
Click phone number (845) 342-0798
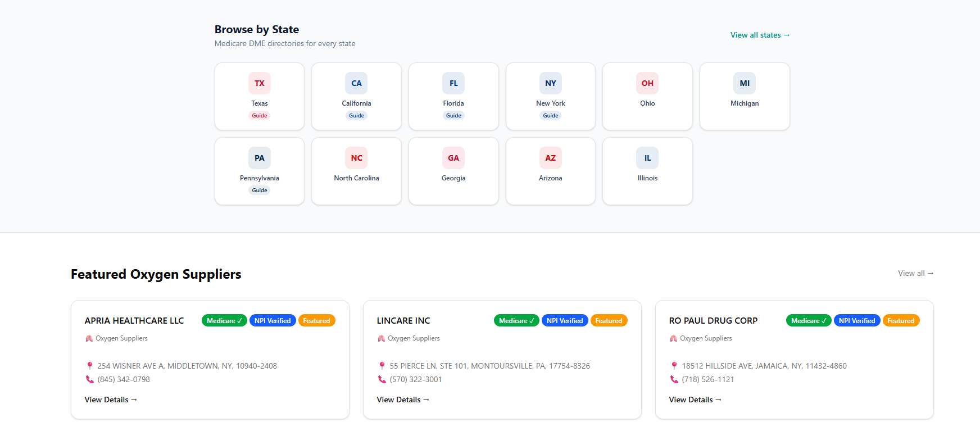pyautogui.click(x=124, y=379)
